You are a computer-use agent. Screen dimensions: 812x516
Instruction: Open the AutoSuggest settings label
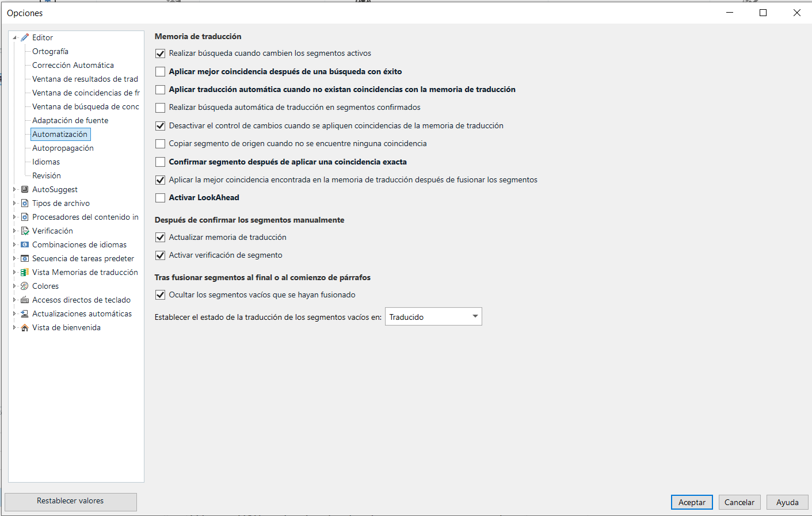tap(55, 189)
